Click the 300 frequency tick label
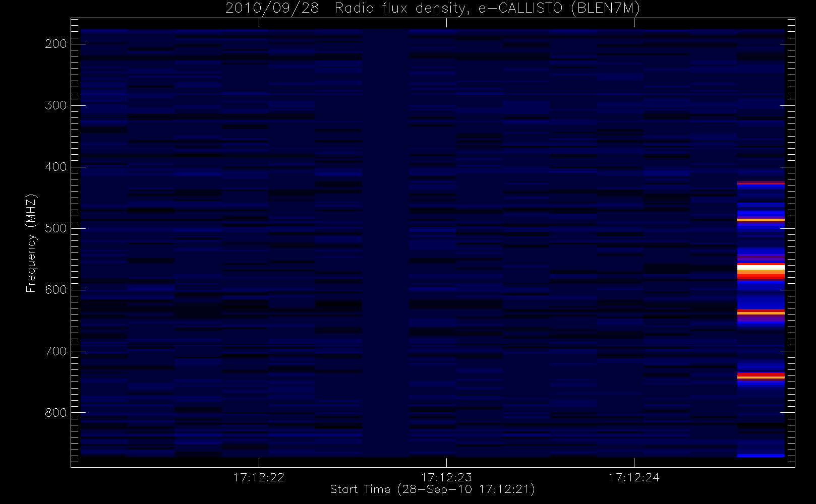 (55, 105)
